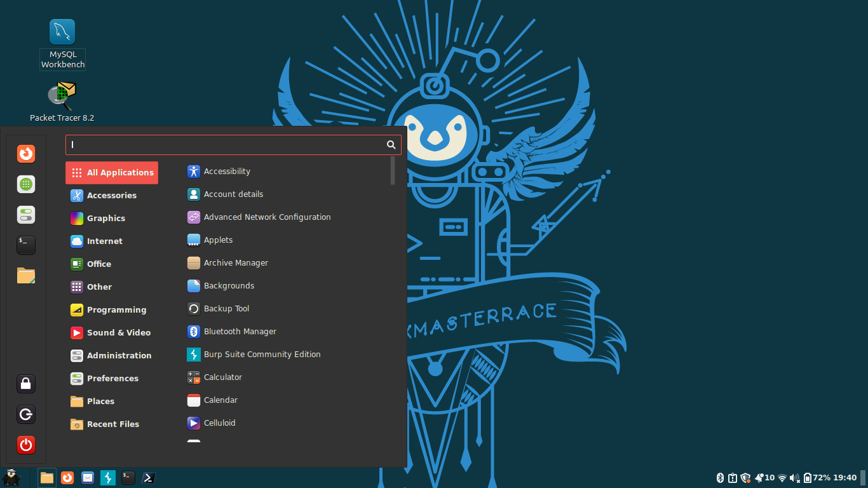This screenshot has height=488, width=868.
Task: Launch Burp Suite from the taskbar panel
Action: point(108,478)
